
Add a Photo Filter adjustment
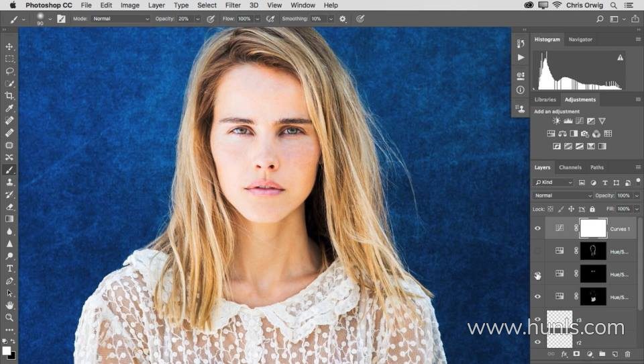pyautogui.click(x=585, y=134)
